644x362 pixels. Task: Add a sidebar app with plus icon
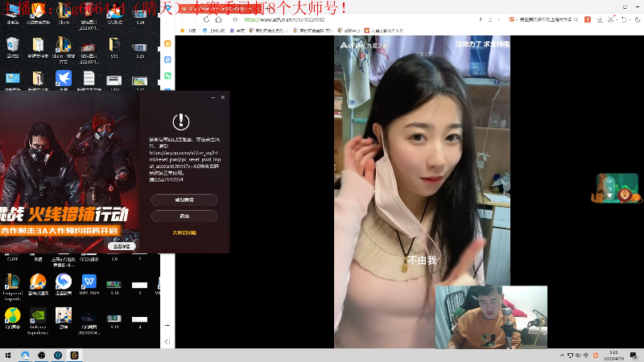pos(167,325)
